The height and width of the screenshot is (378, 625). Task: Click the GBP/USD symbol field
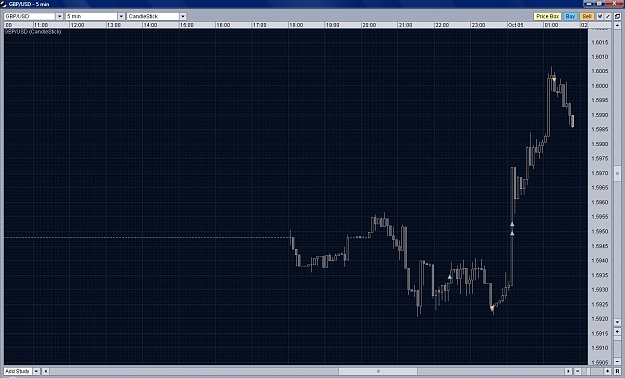[x=29, y=16]
